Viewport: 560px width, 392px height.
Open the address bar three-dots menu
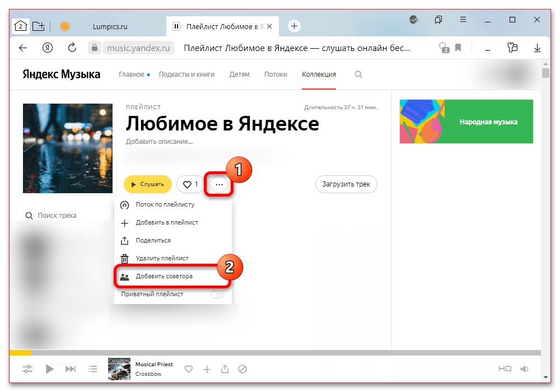488,50
